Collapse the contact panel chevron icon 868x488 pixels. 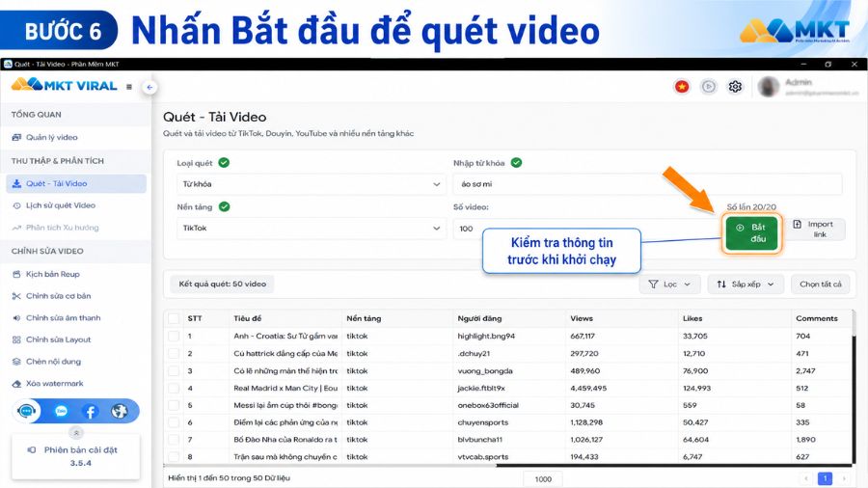tap(76, 433)
